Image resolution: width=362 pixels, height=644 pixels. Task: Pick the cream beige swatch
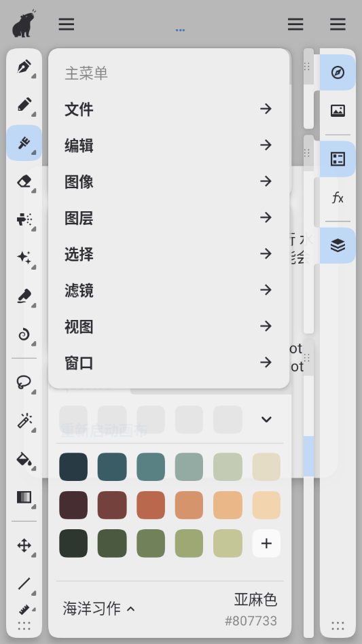pyautogui.click(x=266, y=467)
